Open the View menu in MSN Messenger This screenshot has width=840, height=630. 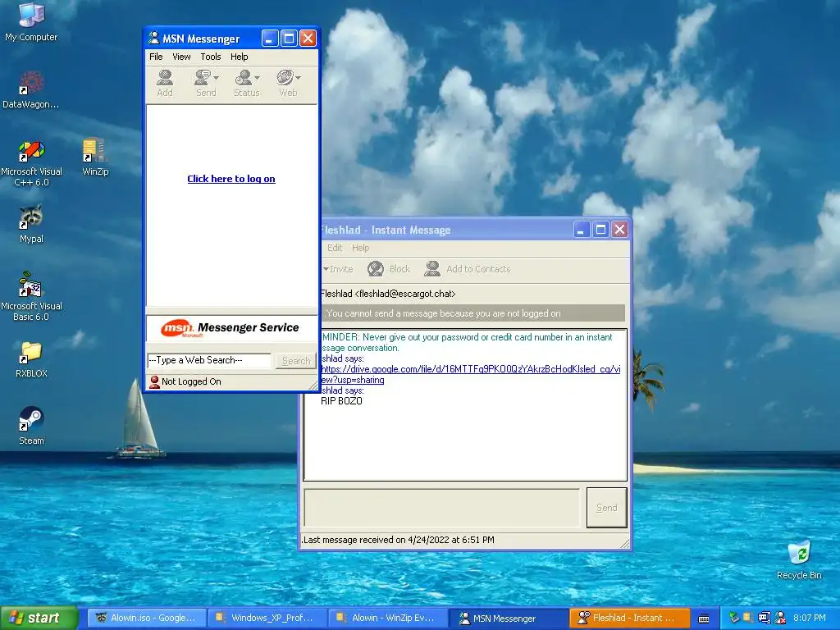181,57
